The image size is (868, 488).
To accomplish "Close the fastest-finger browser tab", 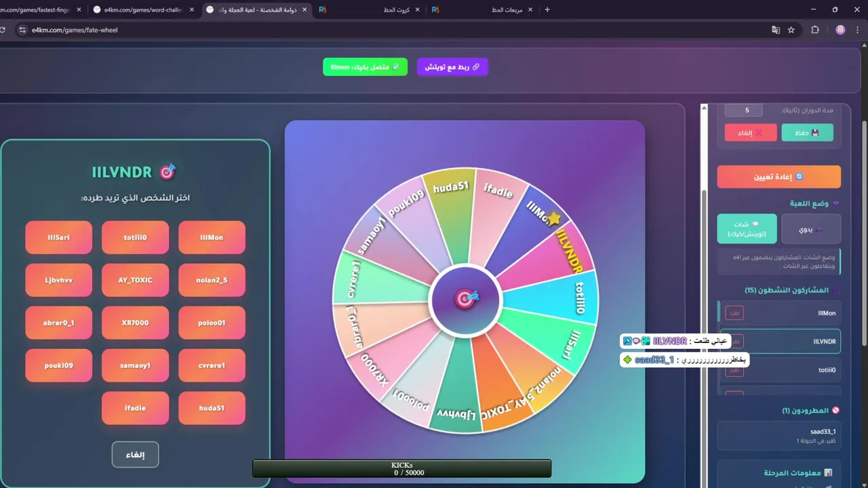I will click(x=79, y=9).
